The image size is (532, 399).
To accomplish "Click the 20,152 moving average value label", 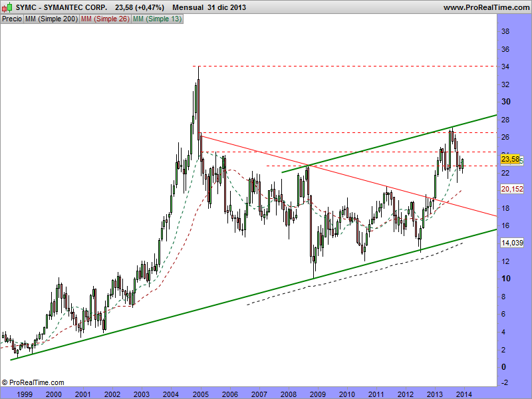I will click(512, 189).
